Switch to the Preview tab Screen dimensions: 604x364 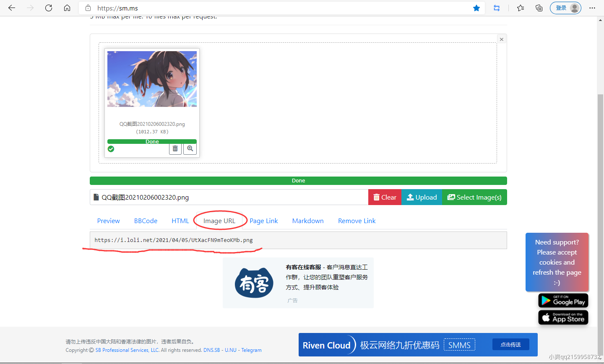click(108, 221)
